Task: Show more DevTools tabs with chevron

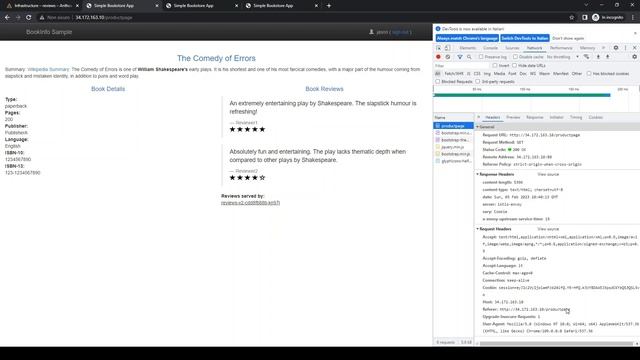Action: point(604,48)
